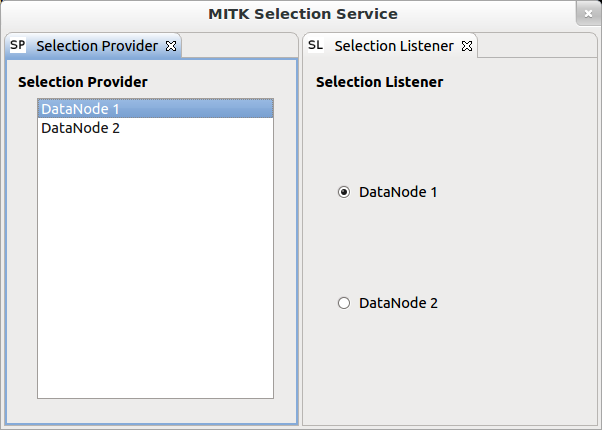Image resolution: width=602 pixels, height=430 pixels.
Task: Click the DataNode 2 radio label text
Action: pyautogui.click(x=398, y=303)
